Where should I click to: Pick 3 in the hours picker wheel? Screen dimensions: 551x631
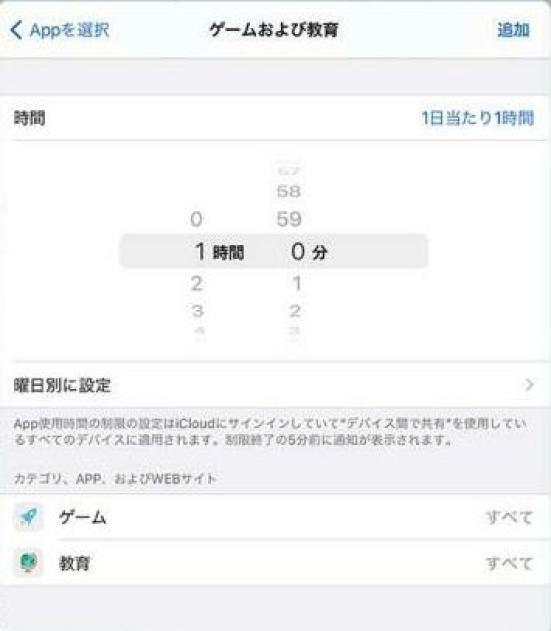[197, 311]
